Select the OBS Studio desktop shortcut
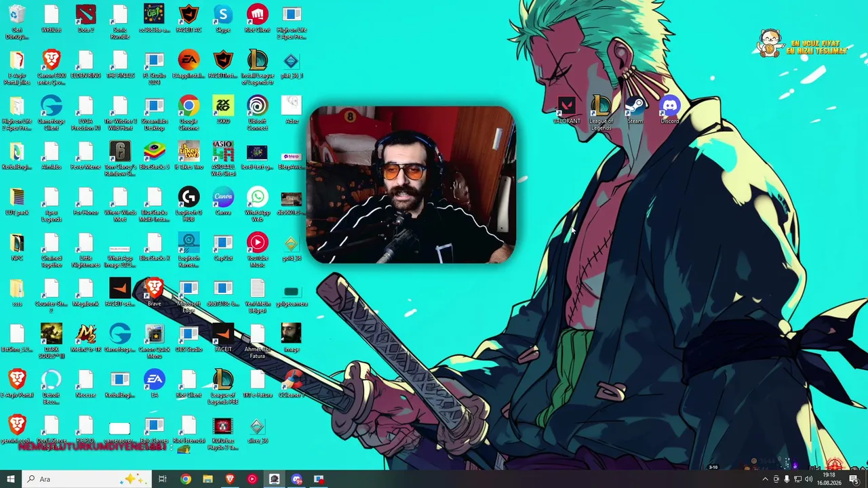The height and width of the screenshot is (488, 868). [x=189, y=338]
